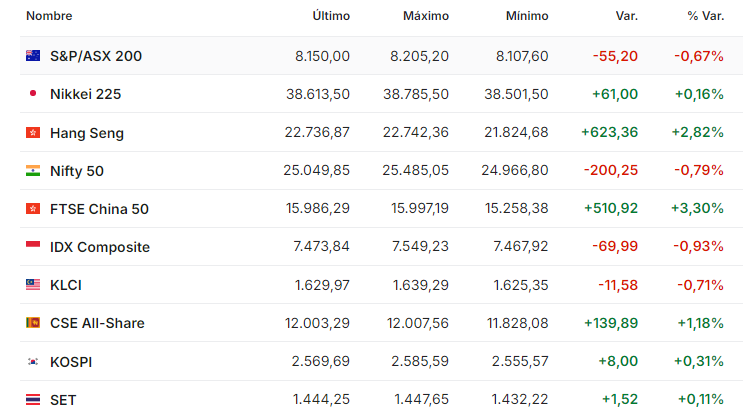Open the Hang Seng index link
This screenshot has height=416, width=743.
tap(87, 133)
